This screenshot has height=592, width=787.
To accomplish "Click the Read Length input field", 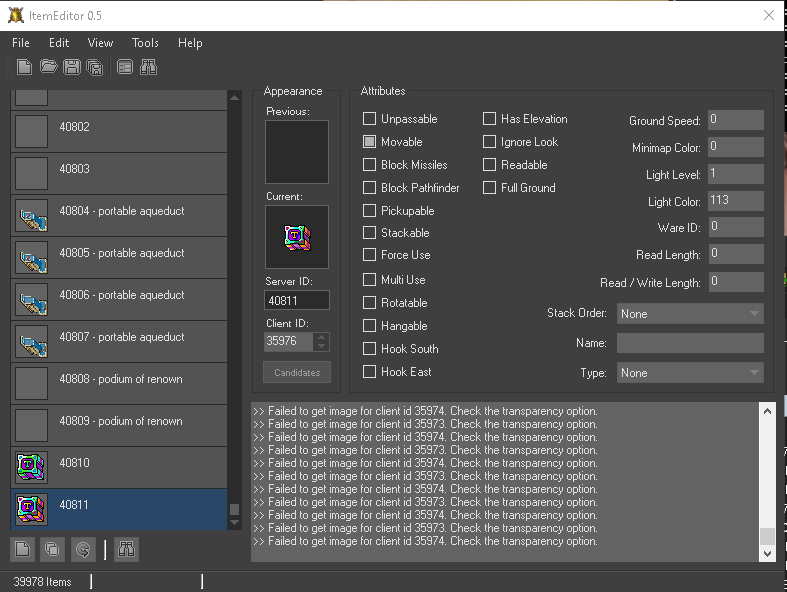I will tap(736, 254).
